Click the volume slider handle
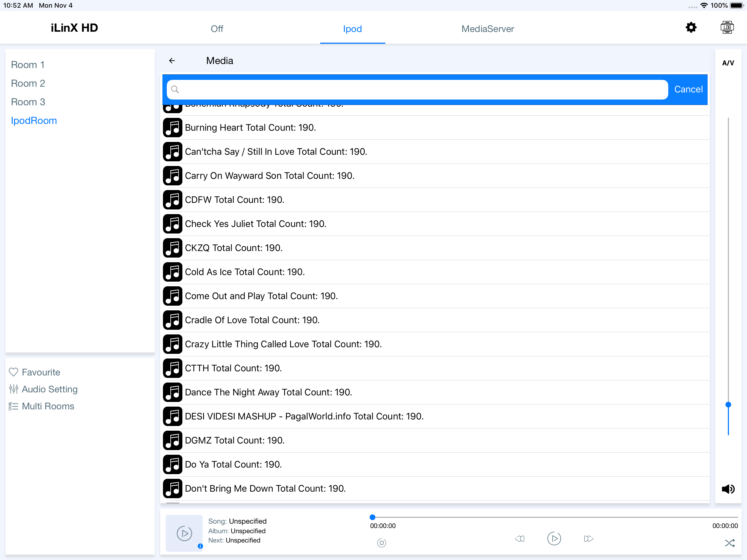The width and height of the screenshot is (747, 560). pyautogui.click(x=728, y=404)
